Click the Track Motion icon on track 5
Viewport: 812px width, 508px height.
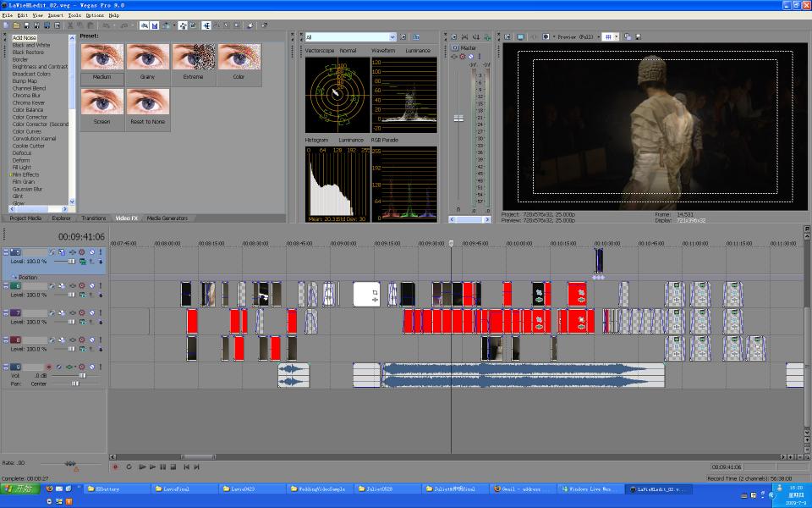(52, 252)
